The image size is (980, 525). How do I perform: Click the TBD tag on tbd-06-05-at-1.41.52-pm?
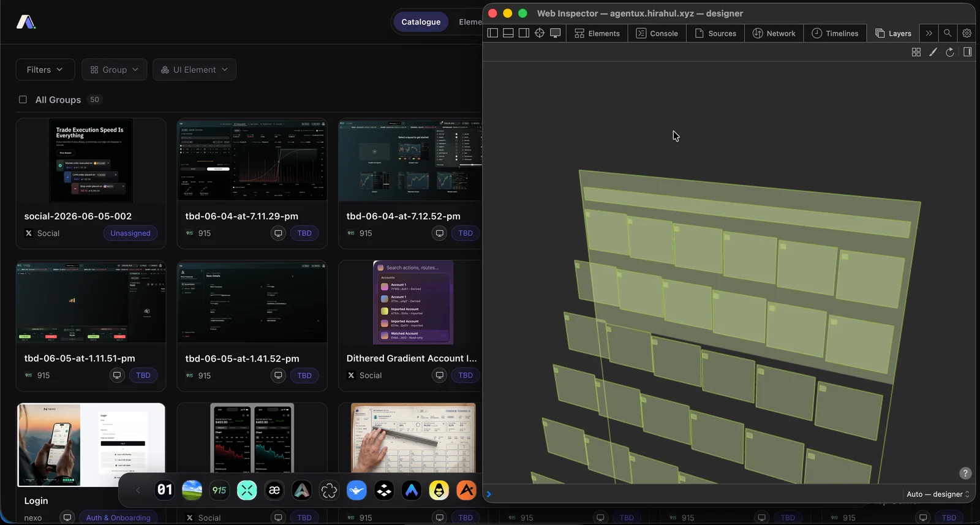pos(304,375)
